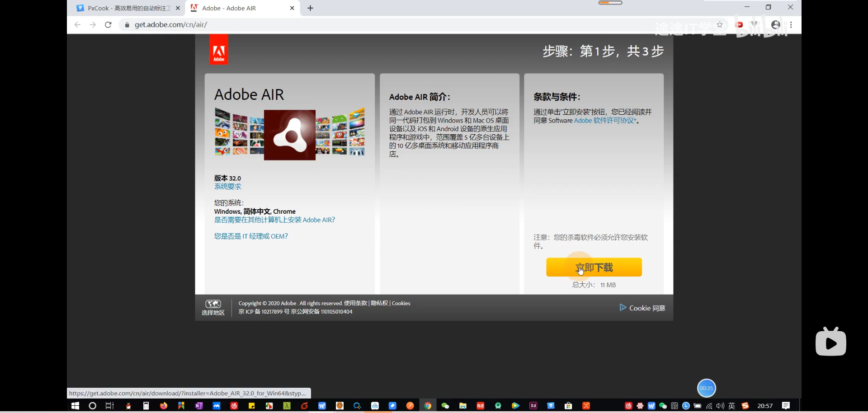Open the Chrome profile avatar
This screenshot has height=413, width=868.
pyautogui.click(x=776, y=25)
